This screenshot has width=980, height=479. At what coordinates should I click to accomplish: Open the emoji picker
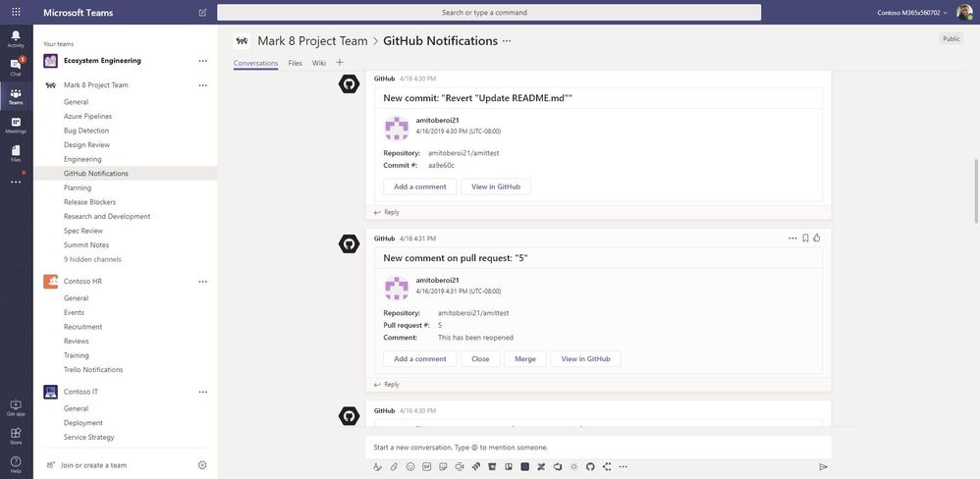point(410,466)
